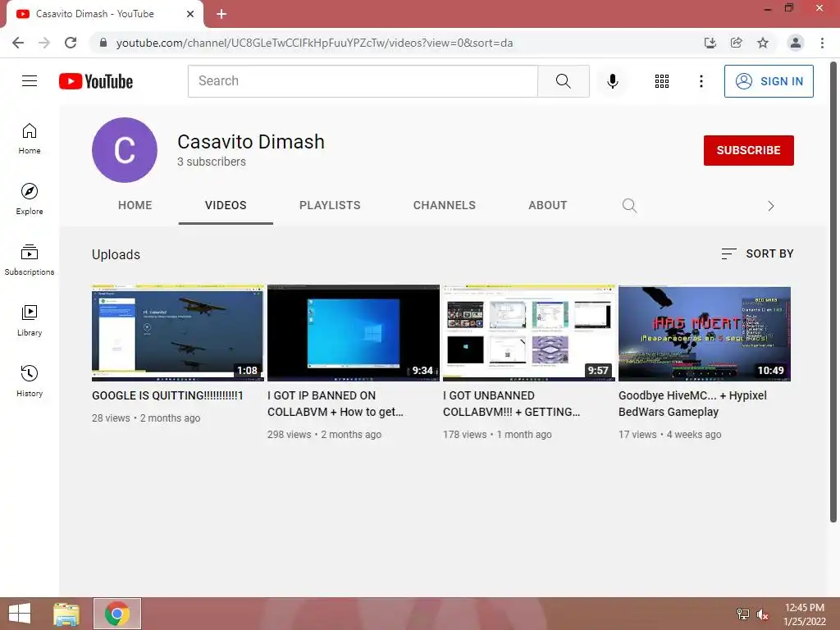Click the network tray icon
Viewport: 840px width, 630px height.
point(743,614)
